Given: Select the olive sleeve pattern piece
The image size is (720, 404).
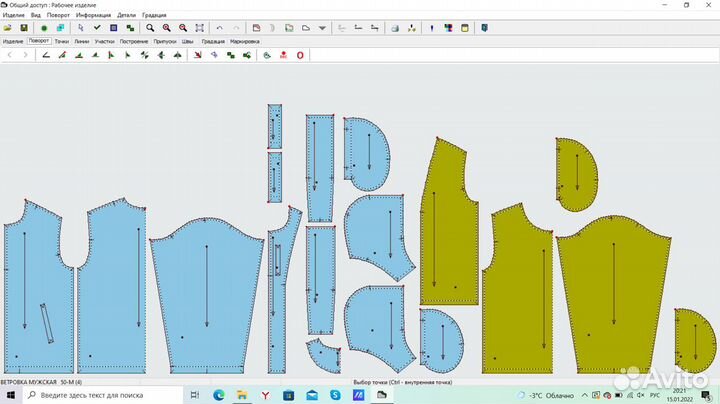Looking at the screenshot, I should pos(614,294).
